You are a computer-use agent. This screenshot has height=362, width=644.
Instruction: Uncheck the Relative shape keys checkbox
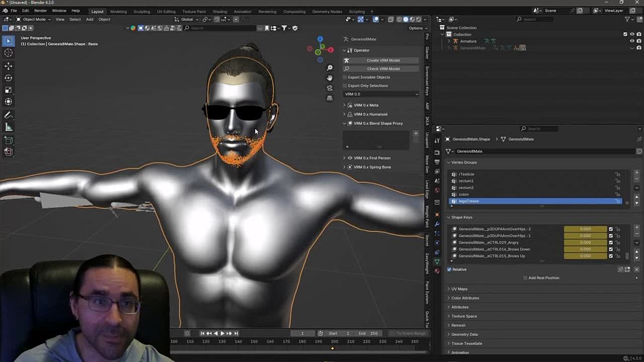(x=449, y=269)
